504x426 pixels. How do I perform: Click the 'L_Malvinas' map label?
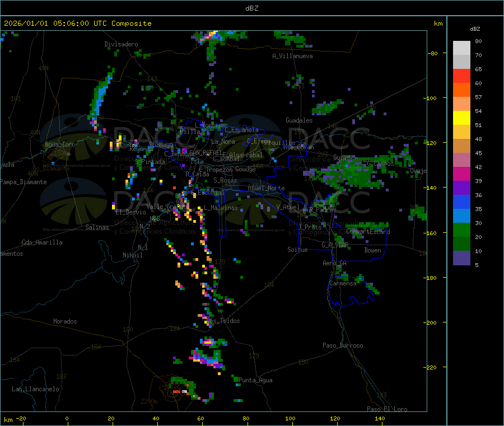[221, 208]
